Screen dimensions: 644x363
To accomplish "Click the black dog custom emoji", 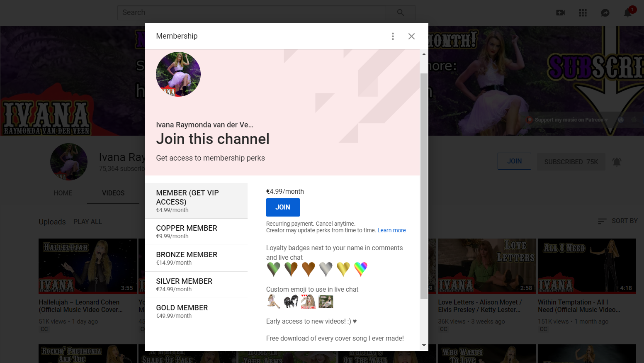I will point(291,302).
